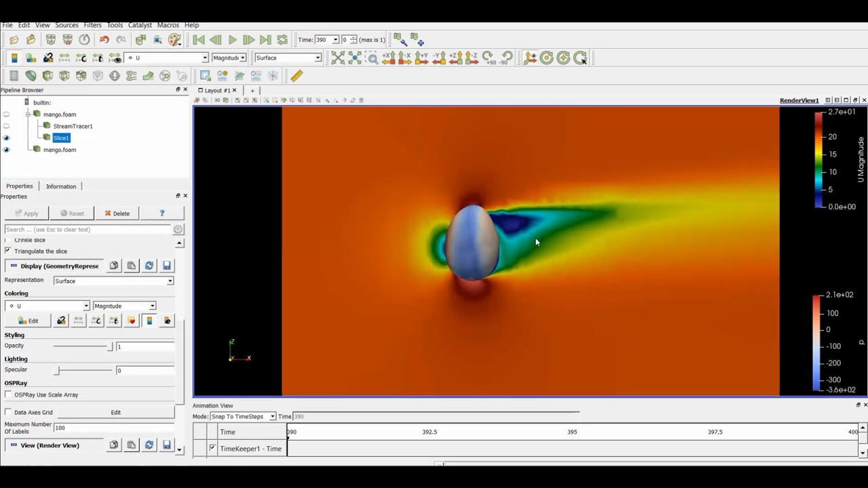Copy Display properties icon

pyautogui.click(x=114, y=266)
